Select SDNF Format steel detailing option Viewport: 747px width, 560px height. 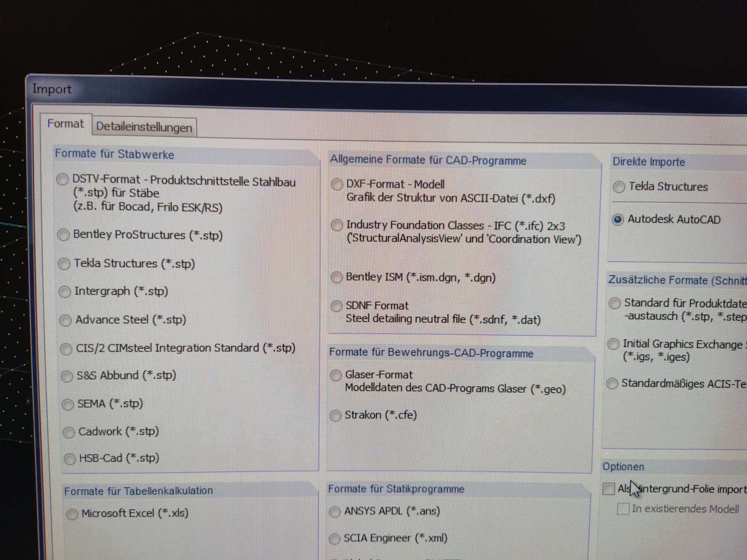336,306
